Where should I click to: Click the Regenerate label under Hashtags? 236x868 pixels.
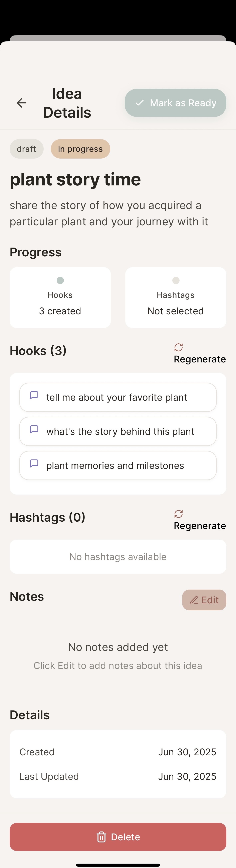[x=200, y=526]
